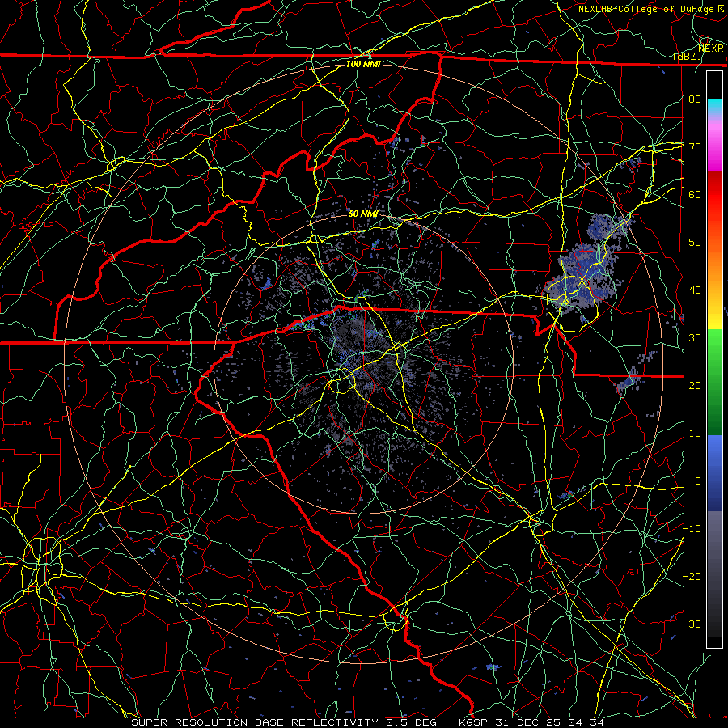The image size is (728, 728).
Task: Click the 31 DEC 25 04:34 timestamp
Action: 549,722
